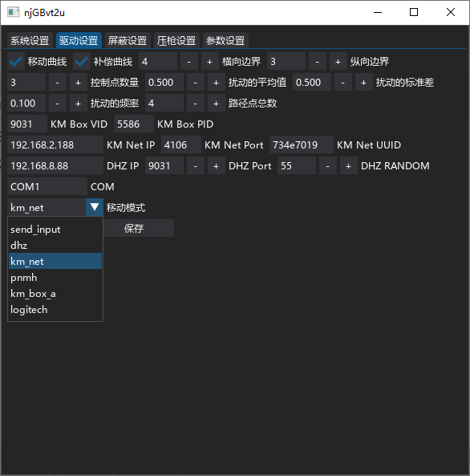Focus the KM Box VID field
Screen dimensions: 470x476
27,124
